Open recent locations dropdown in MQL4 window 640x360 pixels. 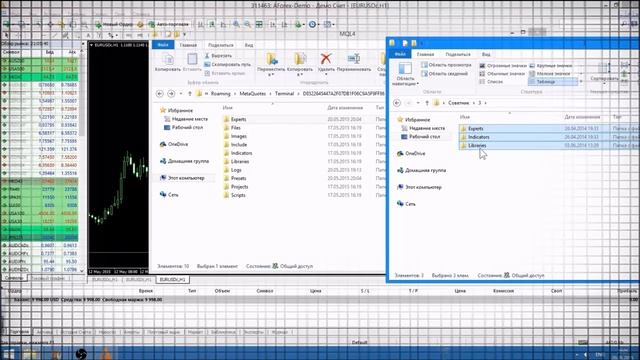point(181,94)
